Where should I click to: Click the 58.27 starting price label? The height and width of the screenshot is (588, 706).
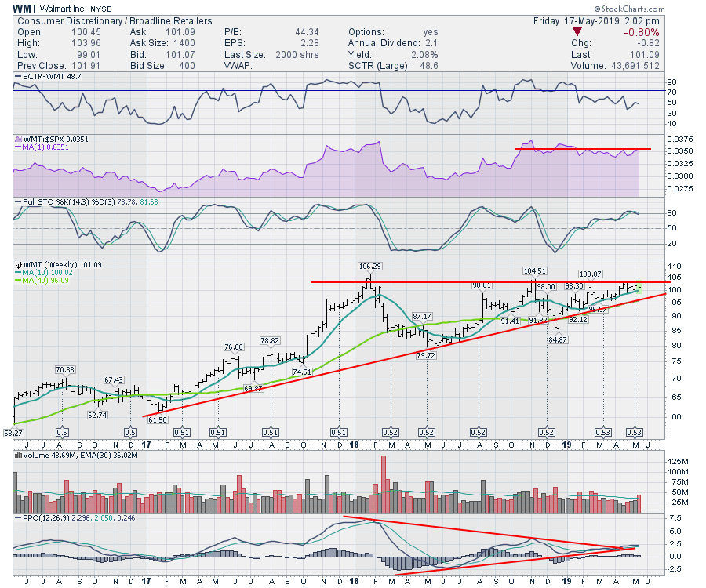click(13, 433)
